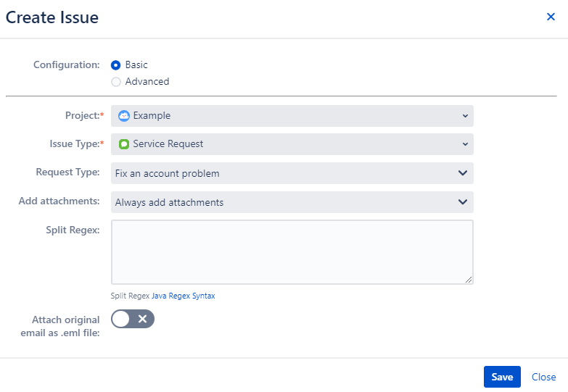Screen dimensions: 568x392
Task: Click the X icon inside the eml toggle
Action: (x=143, y=319)
